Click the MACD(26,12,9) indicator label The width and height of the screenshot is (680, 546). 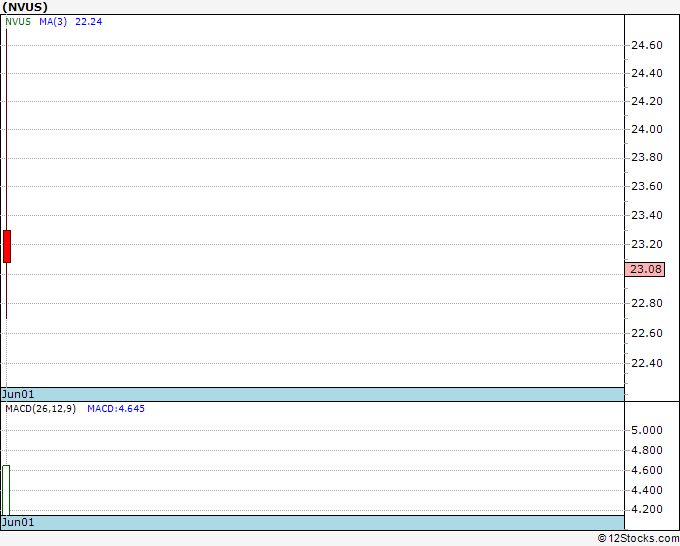coord(40,409)
